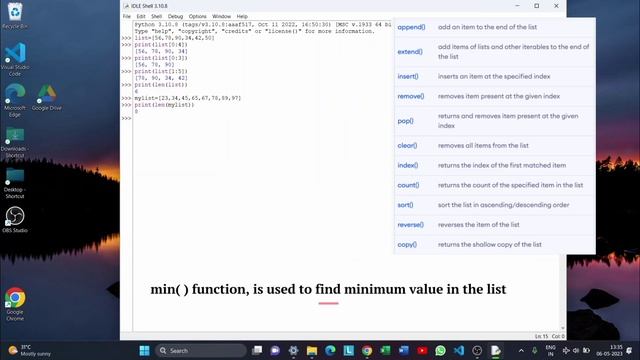Open the Desktop shortcut folder icon
640x360 pixels.
point(15,183)
